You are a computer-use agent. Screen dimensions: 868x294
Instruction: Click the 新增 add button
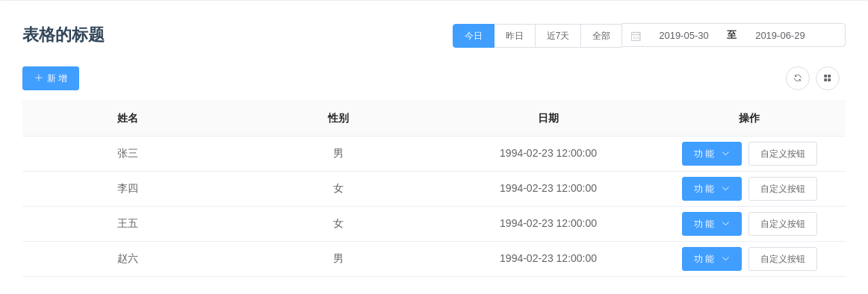coord(51,78)
